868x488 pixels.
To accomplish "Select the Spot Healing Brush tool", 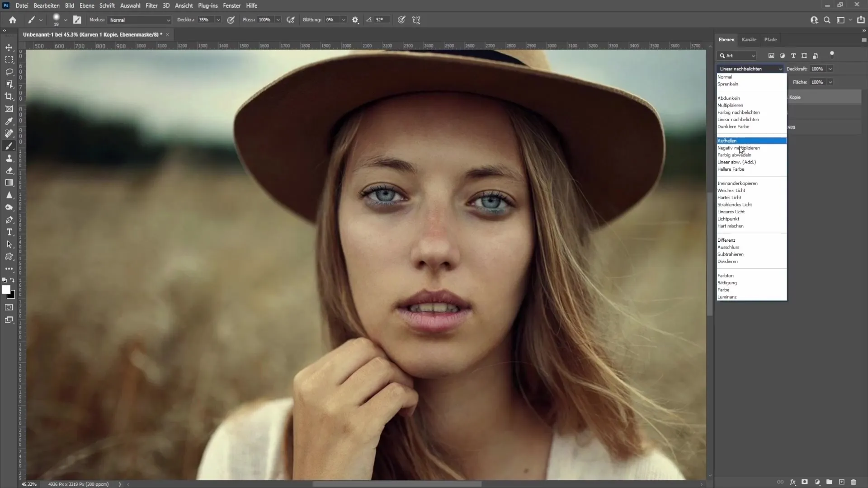I will [x=9, y=133].
